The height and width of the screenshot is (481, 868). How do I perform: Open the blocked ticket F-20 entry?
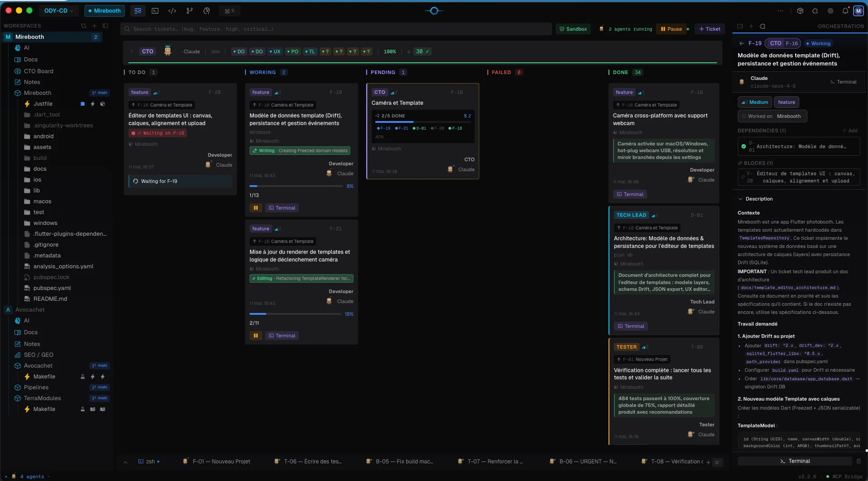(799, 177)
